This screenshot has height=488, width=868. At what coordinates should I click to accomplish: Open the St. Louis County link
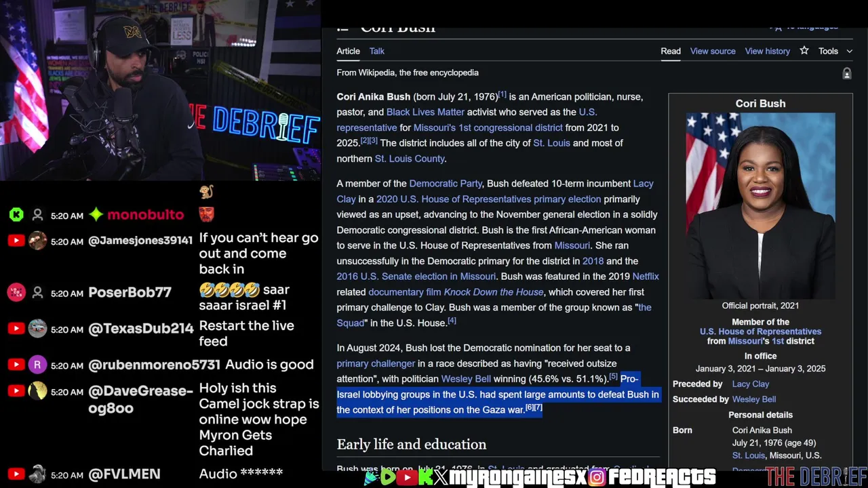click(410, 159)
